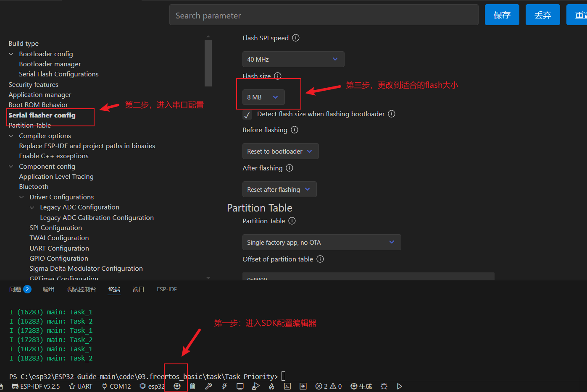Image resolution: width=587 pixels, height=392 pixels.
Task: Open the 调试控制台 tab
Action: 82,289
